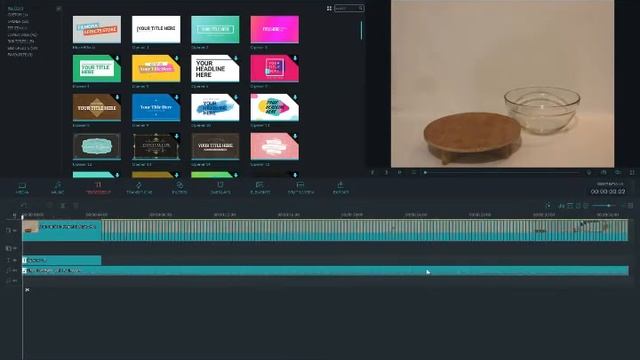Select the dark ornate gold-frame opener thumbnail
Viewport: 640px width, 360px height.
156,146
